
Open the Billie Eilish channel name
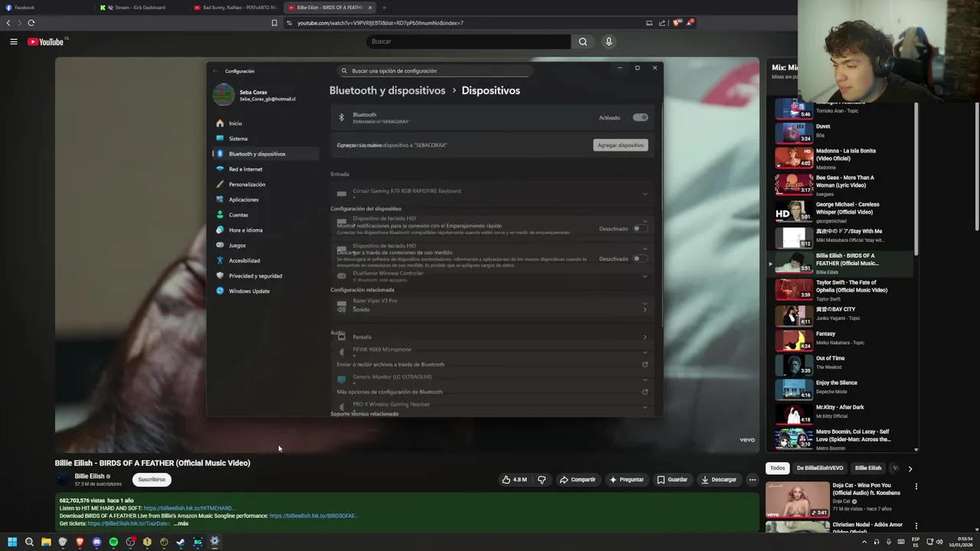click(89, 476)
